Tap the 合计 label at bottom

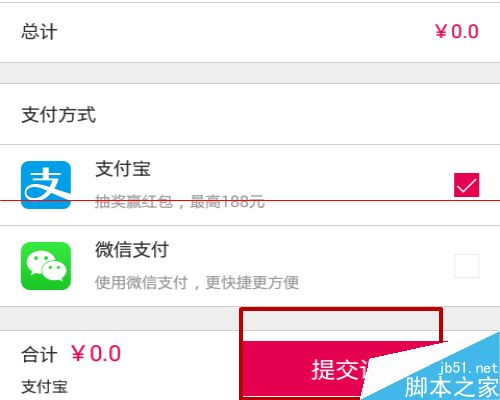point(39,354)
